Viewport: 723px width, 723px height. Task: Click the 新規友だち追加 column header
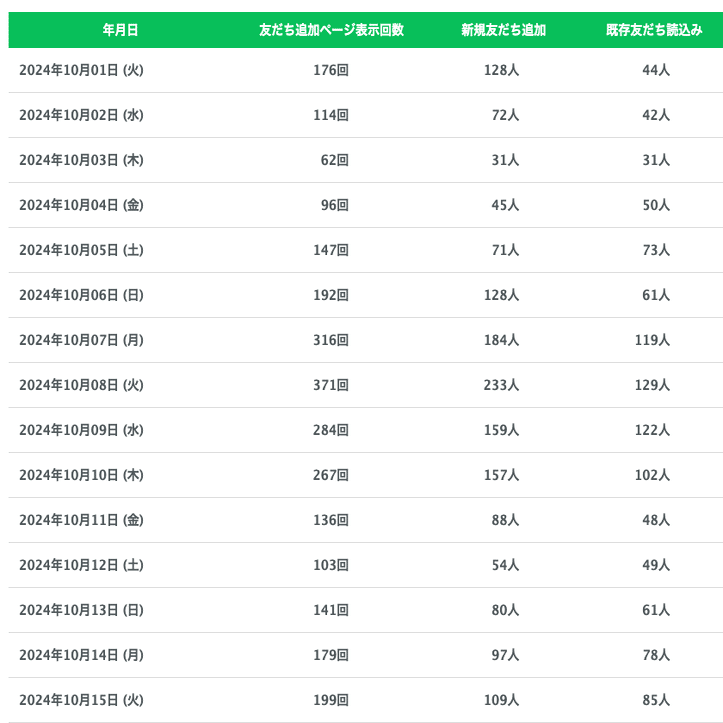click(x=503, y=30)
